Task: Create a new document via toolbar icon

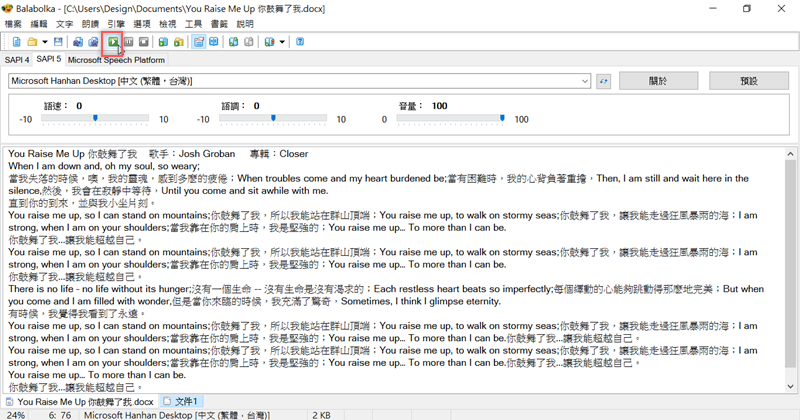Action: (16, 42)
